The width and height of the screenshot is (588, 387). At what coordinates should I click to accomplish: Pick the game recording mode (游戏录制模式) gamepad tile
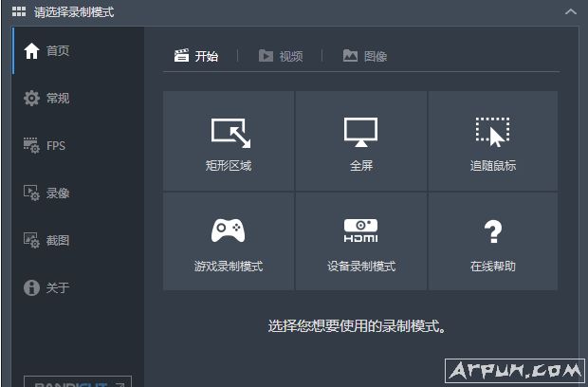tap(229, 242)
